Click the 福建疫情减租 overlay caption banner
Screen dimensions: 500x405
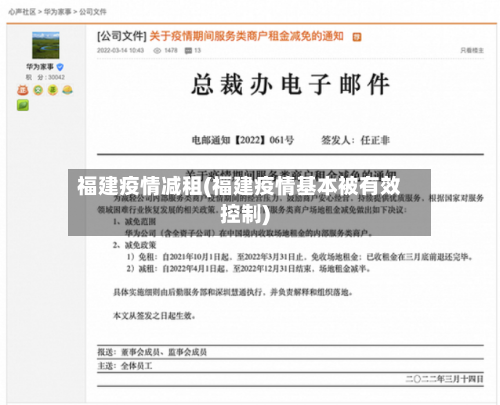pos(249,202)
